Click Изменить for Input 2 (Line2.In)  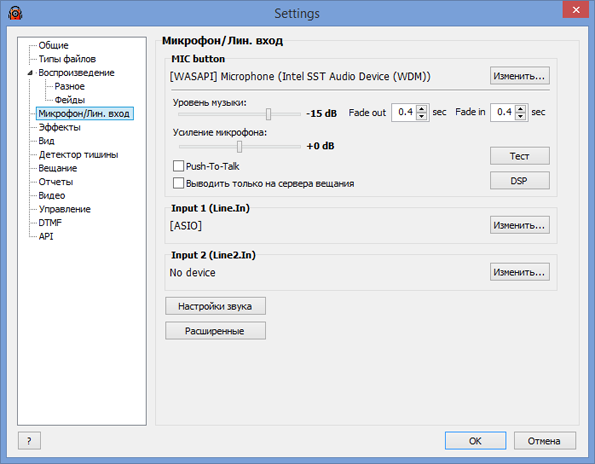click(x=519, y=272)
